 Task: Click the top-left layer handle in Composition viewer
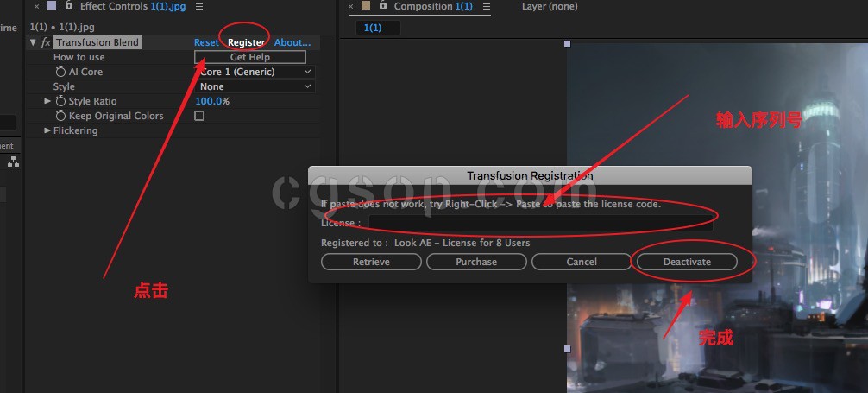(x=567, y=44)
